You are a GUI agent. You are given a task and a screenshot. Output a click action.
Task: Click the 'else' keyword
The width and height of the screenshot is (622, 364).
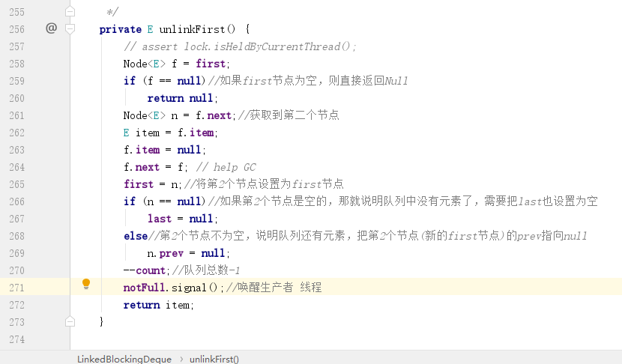(x=136, y=236)
